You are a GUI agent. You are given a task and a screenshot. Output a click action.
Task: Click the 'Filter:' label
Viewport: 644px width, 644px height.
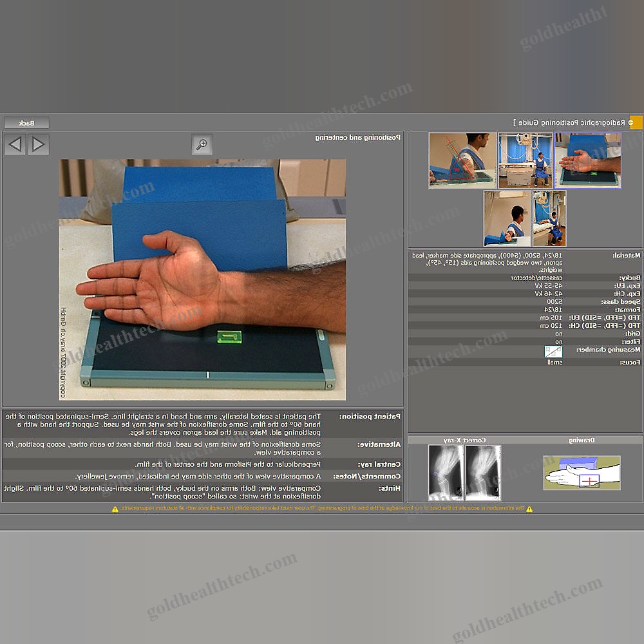(x=631, y=342)
